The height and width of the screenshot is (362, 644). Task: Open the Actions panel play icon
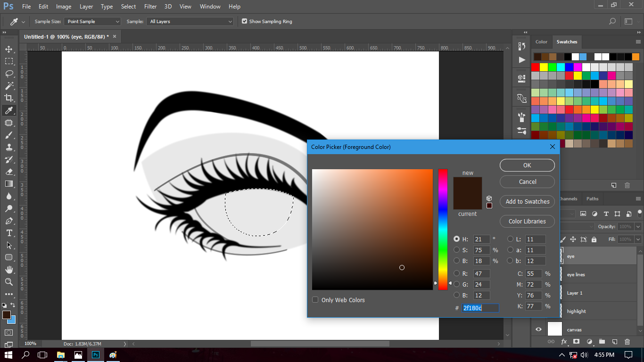point(521,60)
